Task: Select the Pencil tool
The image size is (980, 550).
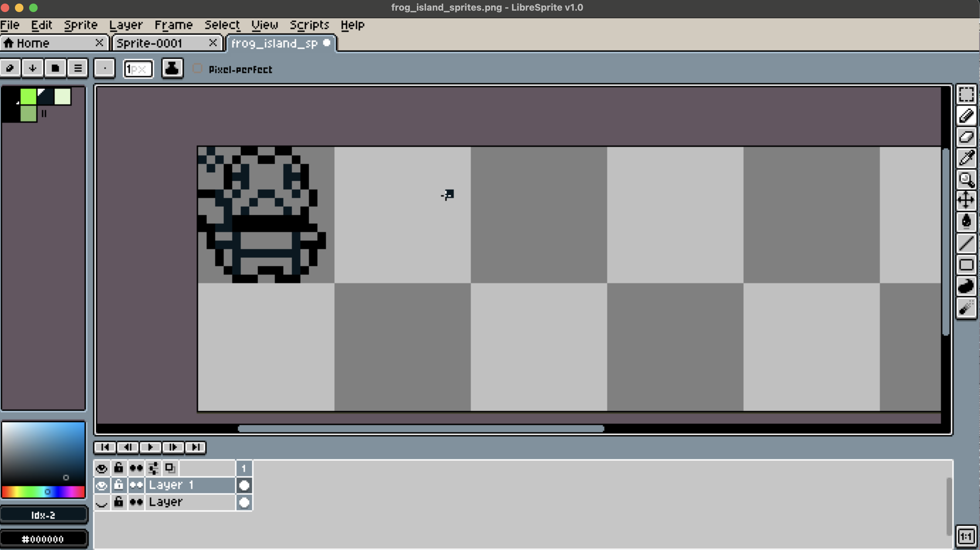Action: [966, 116]
